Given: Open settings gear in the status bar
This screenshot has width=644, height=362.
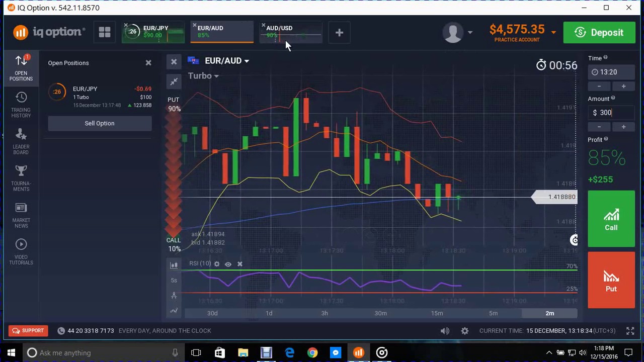Looking at the screenshot, I should [464, 331].
